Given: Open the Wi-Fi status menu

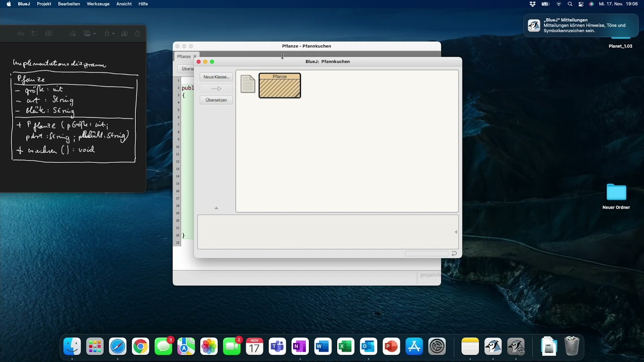Looking at the screenshot, I should (558, 4).
